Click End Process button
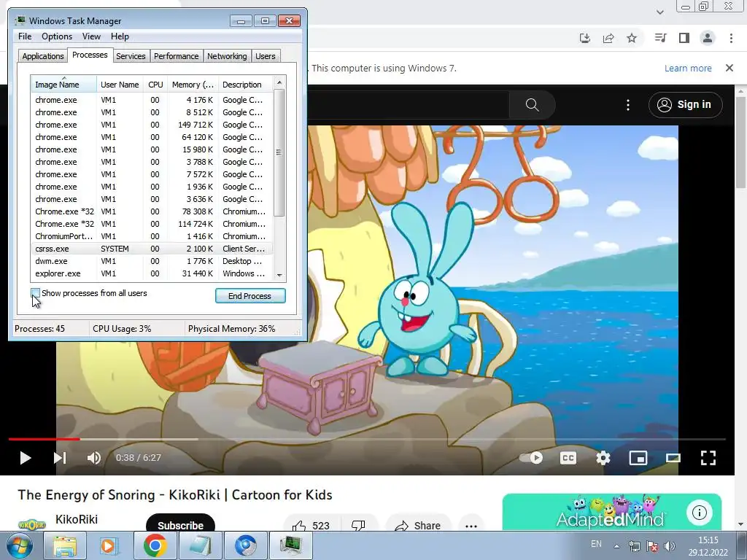Screen dimensions: 747x560 (x=250, y=296)
